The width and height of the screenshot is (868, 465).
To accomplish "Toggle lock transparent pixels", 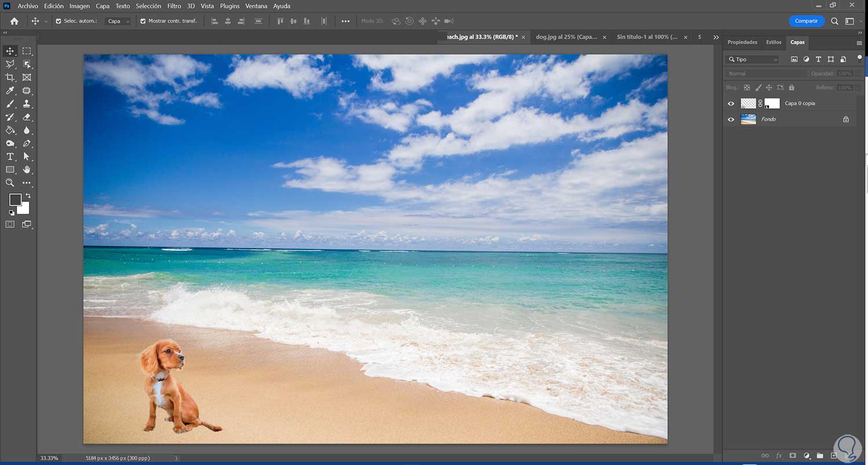I will point(746,88).
